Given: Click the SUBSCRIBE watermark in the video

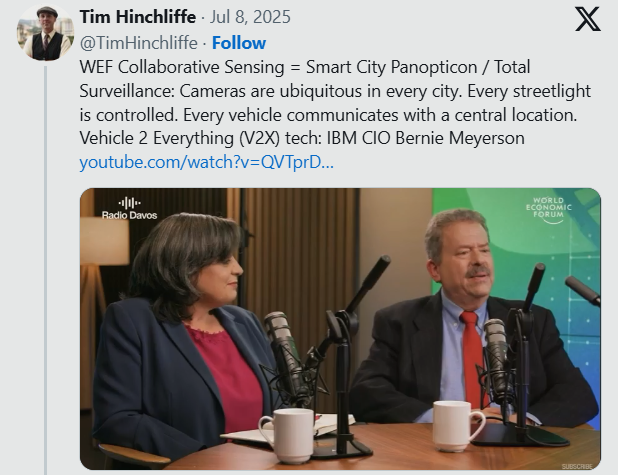Looking at the screenshot, I should tap(577, 466).
